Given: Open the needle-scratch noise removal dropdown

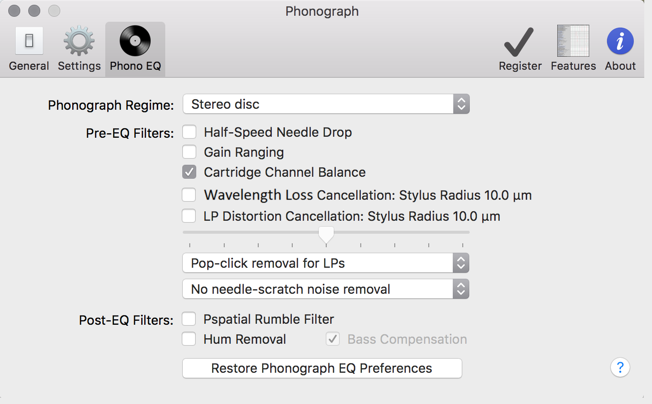Looking at the screenshot, I should (326, 289).
